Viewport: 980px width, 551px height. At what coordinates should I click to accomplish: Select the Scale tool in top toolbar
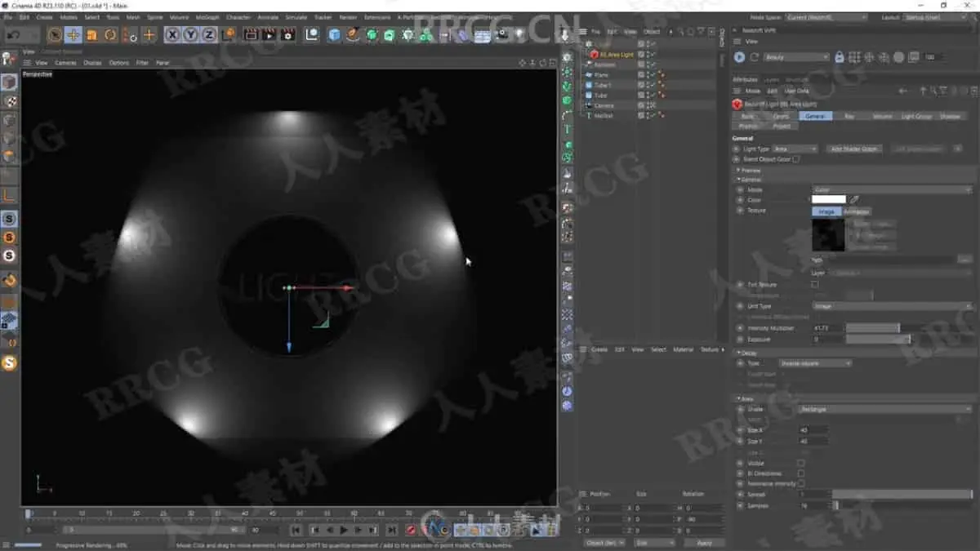(91, 35)
